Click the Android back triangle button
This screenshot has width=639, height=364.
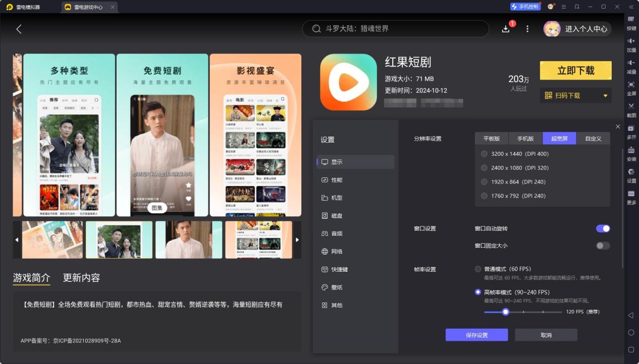631,315
